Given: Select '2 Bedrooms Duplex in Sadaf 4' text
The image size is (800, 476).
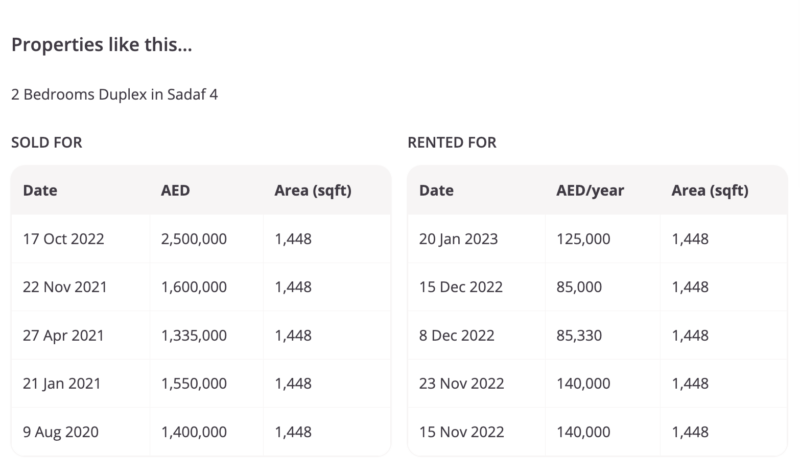Looking at the screenshot, I should [x=114, y=94].
